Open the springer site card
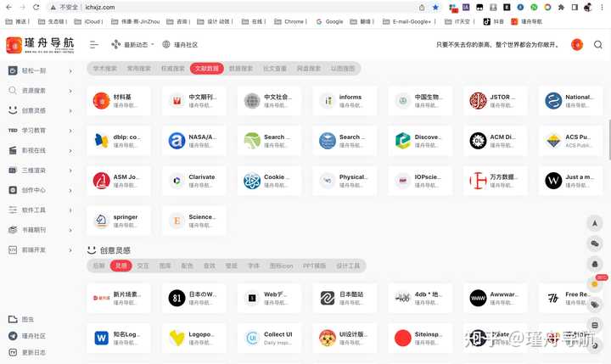 119,221
